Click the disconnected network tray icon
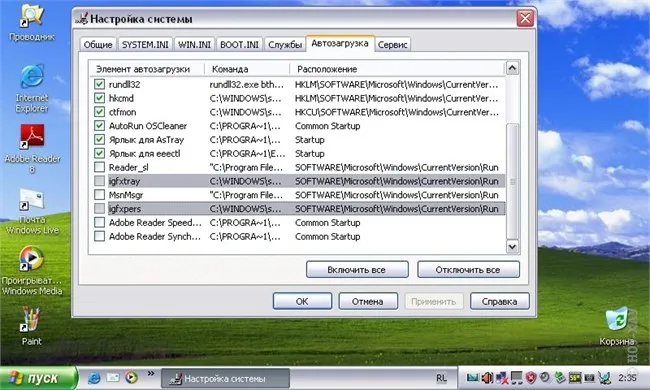The width and height of the screenshot is (650, 390). click(502, 378)
